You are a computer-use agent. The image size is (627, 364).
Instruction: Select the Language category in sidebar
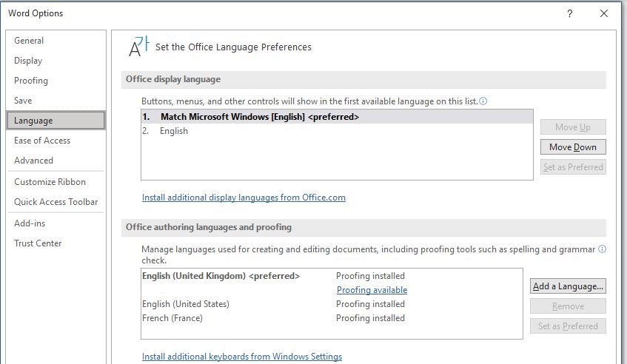[56, 121]
